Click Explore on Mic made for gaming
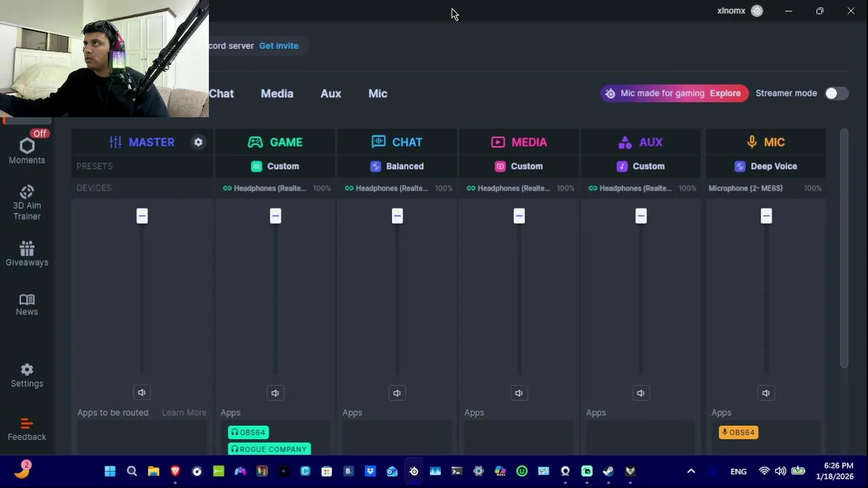Viewport: 868px width, 488px height. coord(725,94)
